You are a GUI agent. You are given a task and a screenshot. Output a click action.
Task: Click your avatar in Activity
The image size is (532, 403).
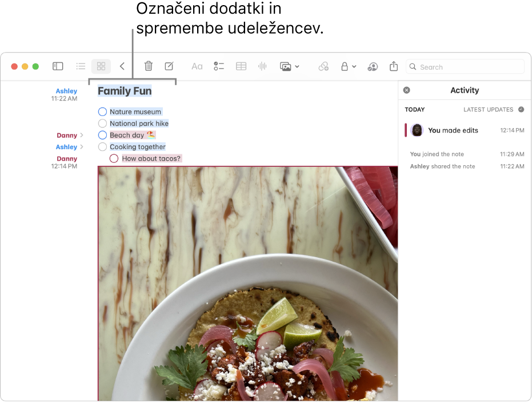(x=417, y=130)
